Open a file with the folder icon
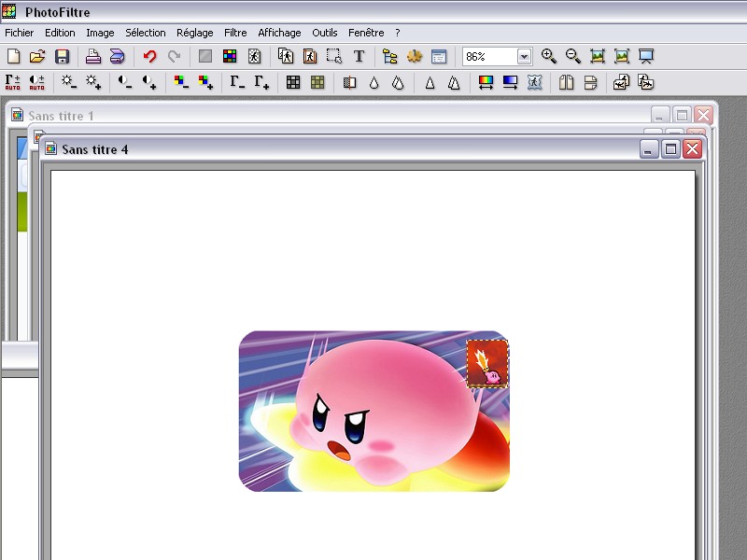 [x=37, y=57]
